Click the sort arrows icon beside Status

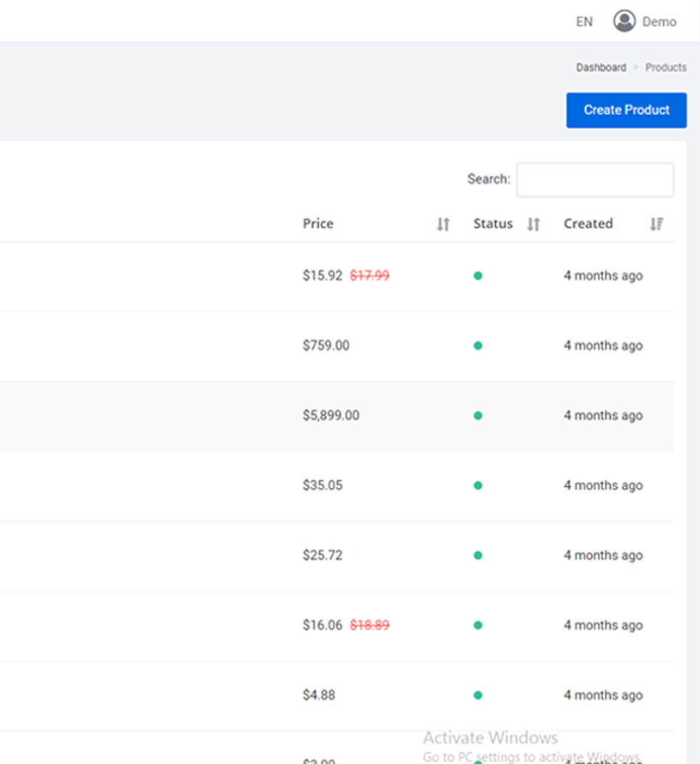pos(533,224)
